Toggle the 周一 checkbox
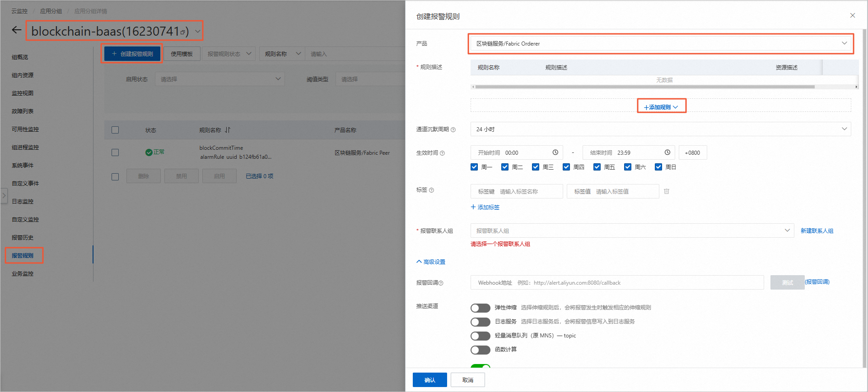Viewport: 868px width, 392px height. point(474,167)
